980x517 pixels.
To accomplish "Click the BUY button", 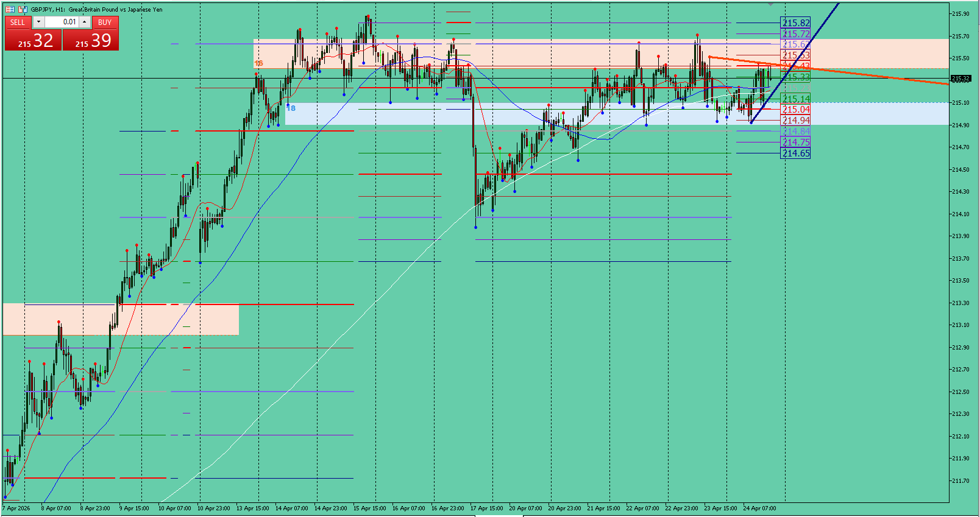I will click(105, 23).
